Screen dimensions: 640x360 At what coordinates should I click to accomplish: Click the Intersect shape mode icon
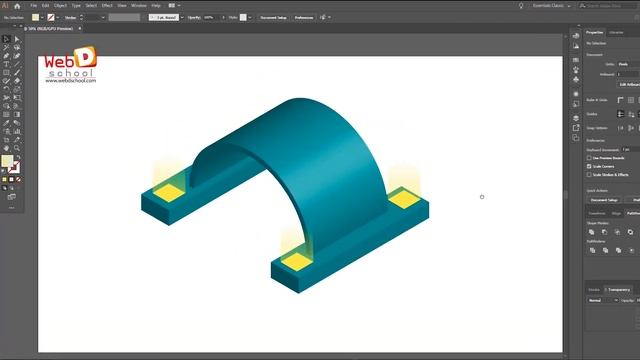tap(618, 232)
